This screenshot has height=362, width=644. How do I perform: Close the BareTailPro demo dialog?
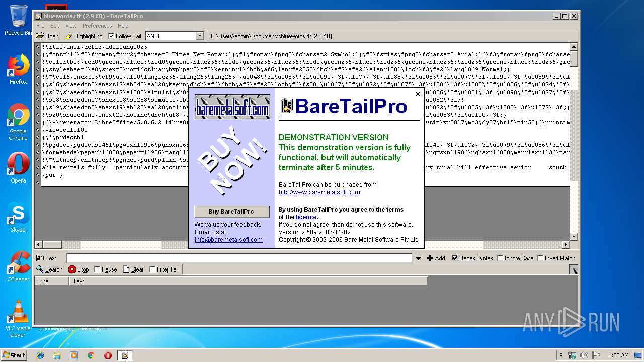pyautogui.click(x=418, y=94)
